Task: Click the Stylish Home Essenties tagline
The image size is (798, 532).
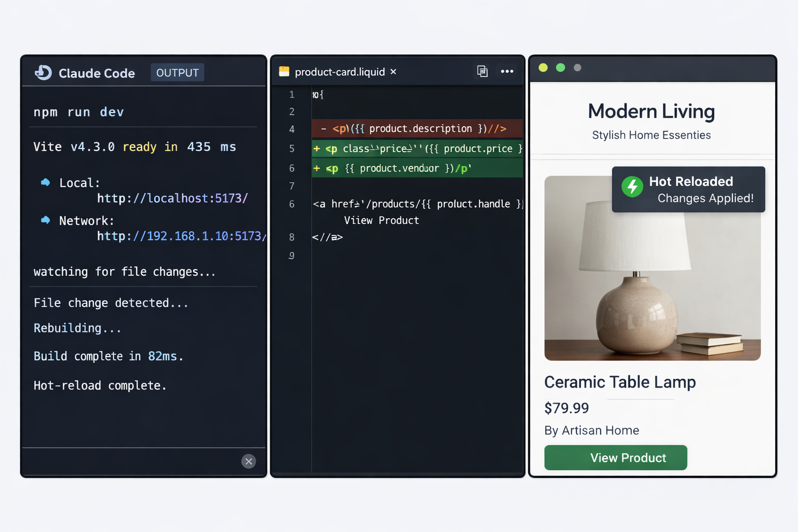Action: point(651,135)
